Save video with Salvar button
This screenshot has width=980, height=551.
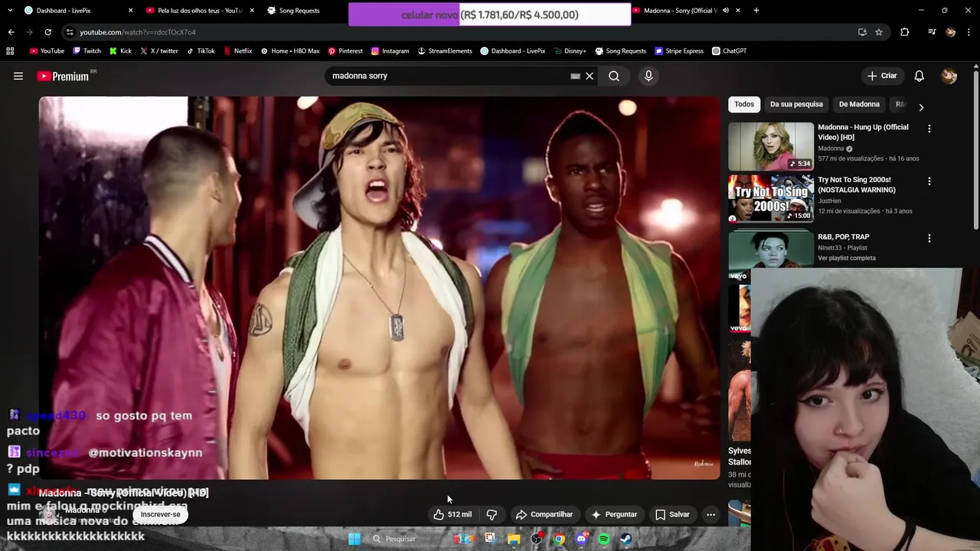click(x=672, y=514)
